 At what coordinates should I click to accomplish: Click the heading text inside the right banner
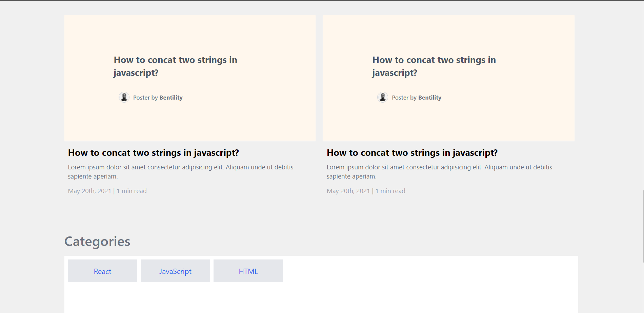click(x=434, y=66)
